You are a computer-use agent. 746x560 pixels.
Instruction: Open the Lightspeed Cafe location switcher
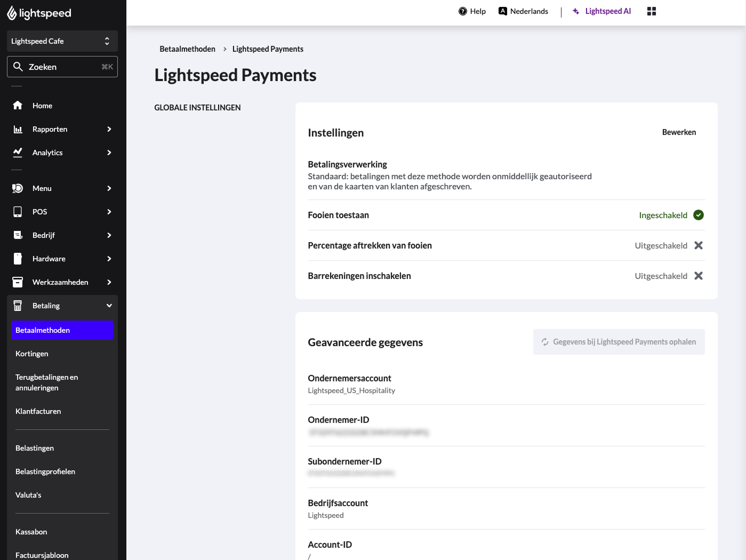[x=62, y=41]
